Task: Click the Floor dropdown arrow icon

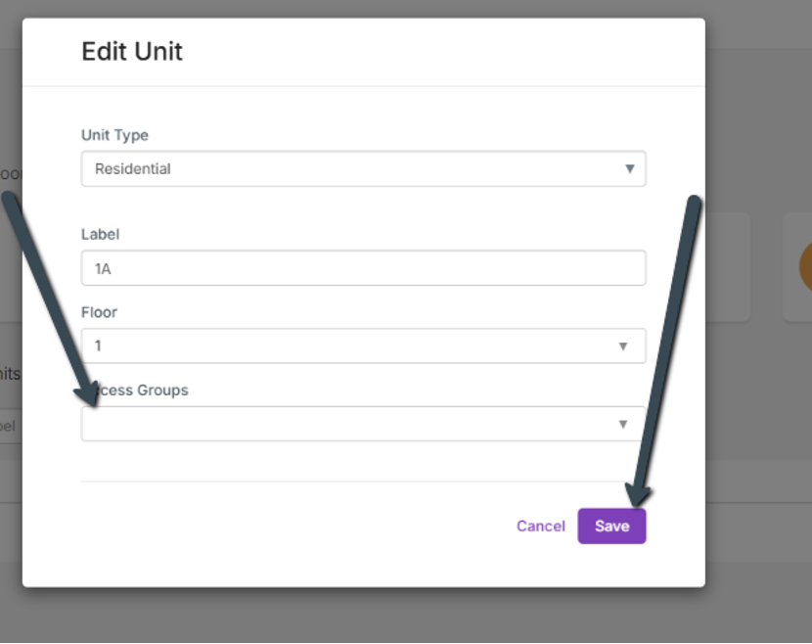Action: click(622, 345)
